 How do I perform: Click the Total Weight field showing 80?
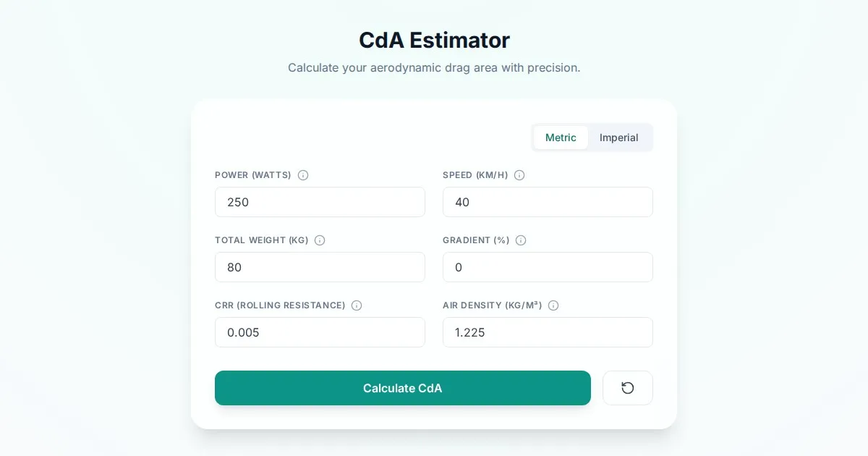click(x=320, y=267)
